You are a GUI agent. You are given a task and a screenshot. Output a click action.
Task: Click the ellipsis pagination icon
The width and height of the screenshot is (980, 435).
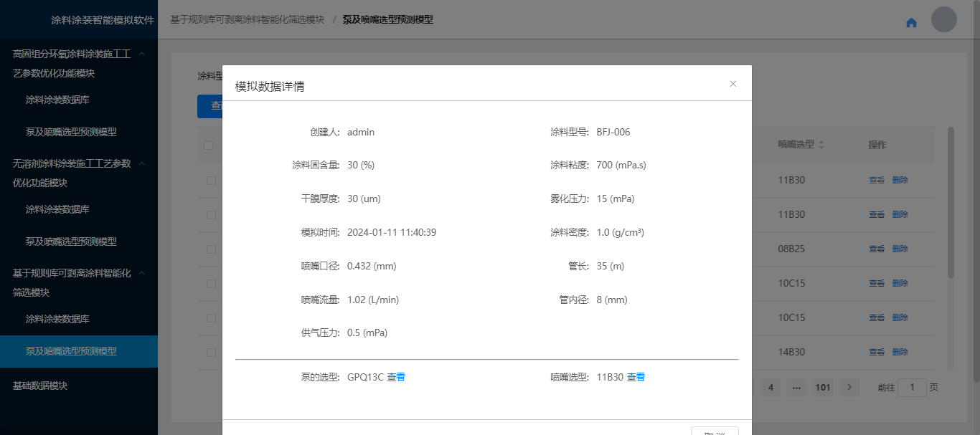[x=796, y=387]
